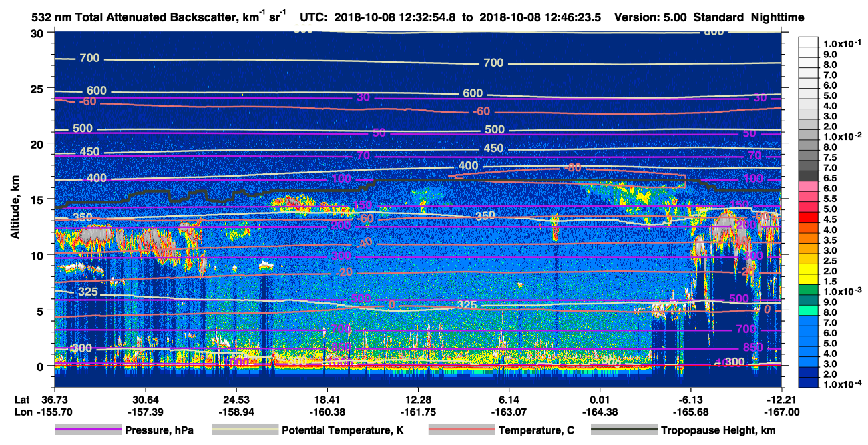868x445 pixels.
Task: Click latitude value 30.64
Action: coord(145,399)
